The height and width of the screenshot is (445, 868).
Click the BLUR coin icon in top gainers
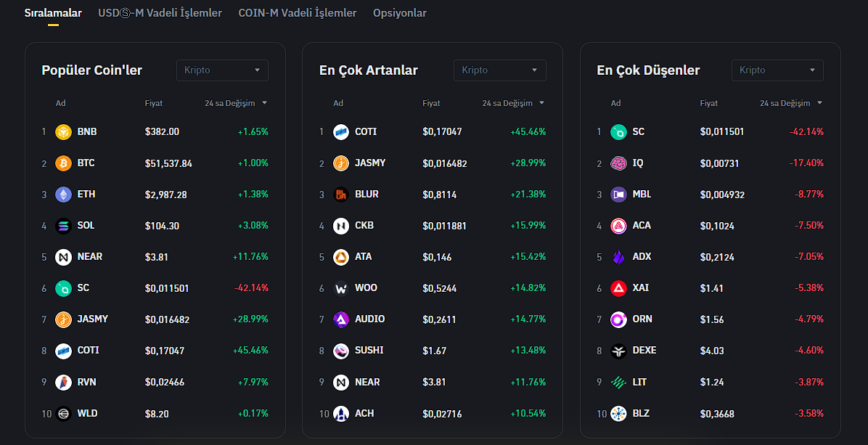pos(341,195)
